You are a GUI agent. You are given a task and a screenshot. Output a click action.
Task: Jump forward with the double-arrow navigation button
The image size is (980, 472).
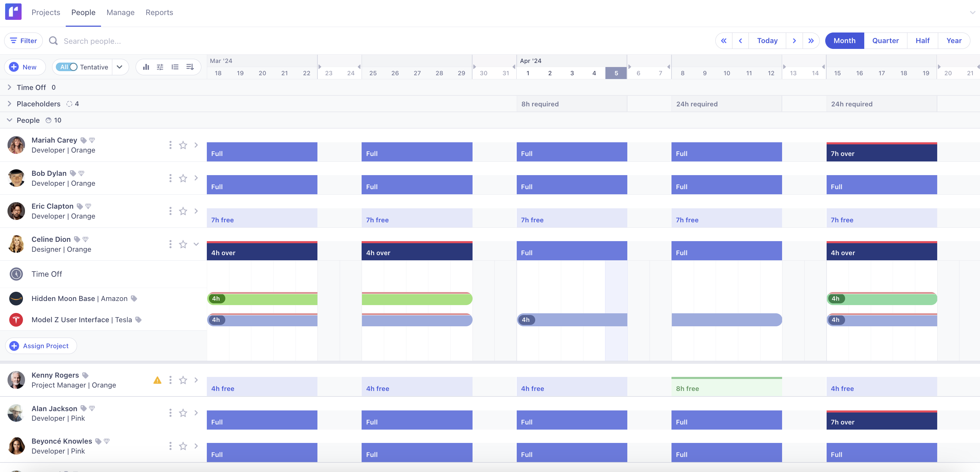811,41
